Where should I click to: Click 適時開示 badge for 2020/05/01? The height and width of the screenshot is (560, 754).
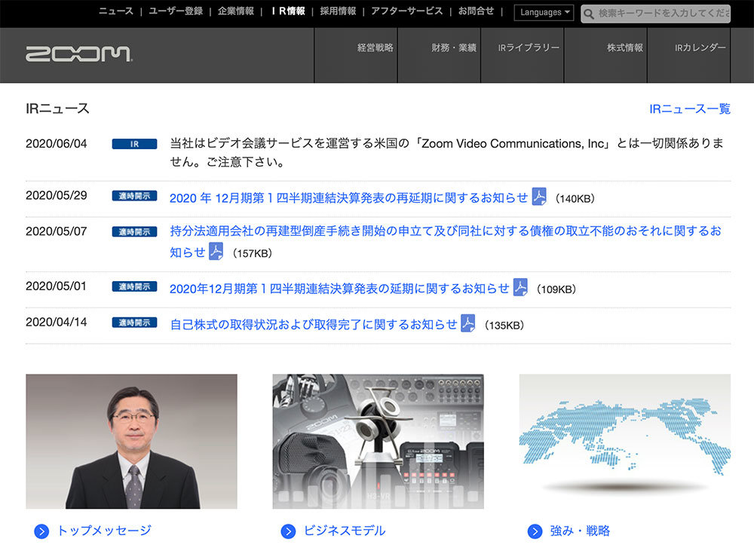click(134, 286)
